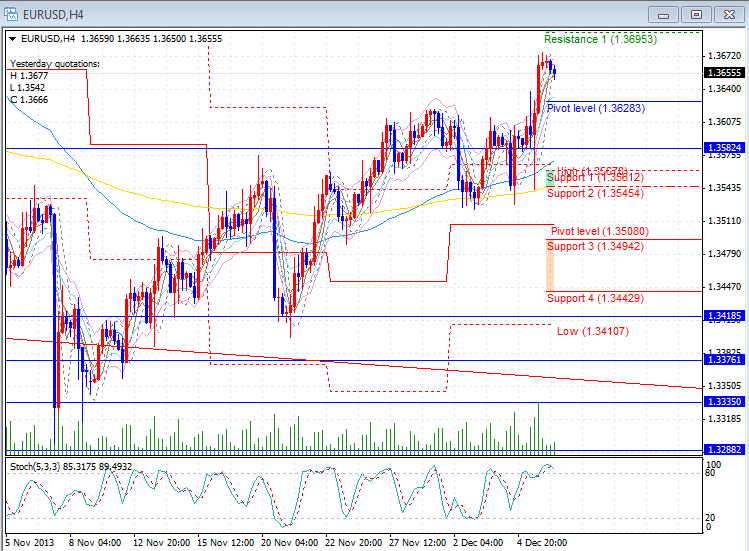
Task: Click the Support 1 (1.35612) label
Action: pos(595,177)
